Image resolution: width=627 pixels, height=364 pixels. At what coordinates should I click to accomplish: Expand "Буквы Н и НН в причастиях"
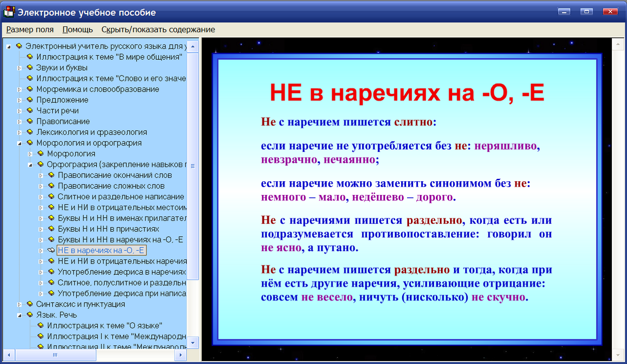point(41,229)
